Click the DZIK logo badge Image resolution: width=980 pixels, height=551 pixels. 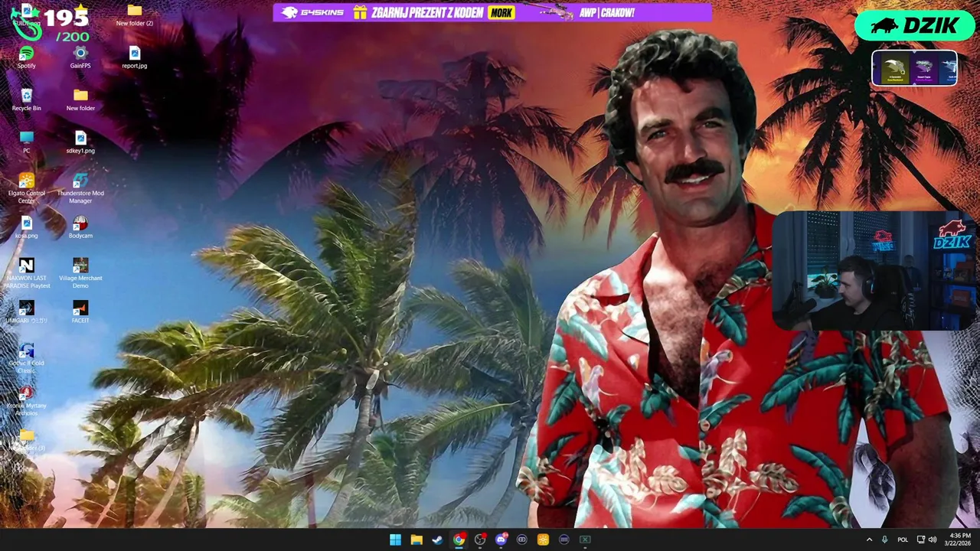coord(915,25)
